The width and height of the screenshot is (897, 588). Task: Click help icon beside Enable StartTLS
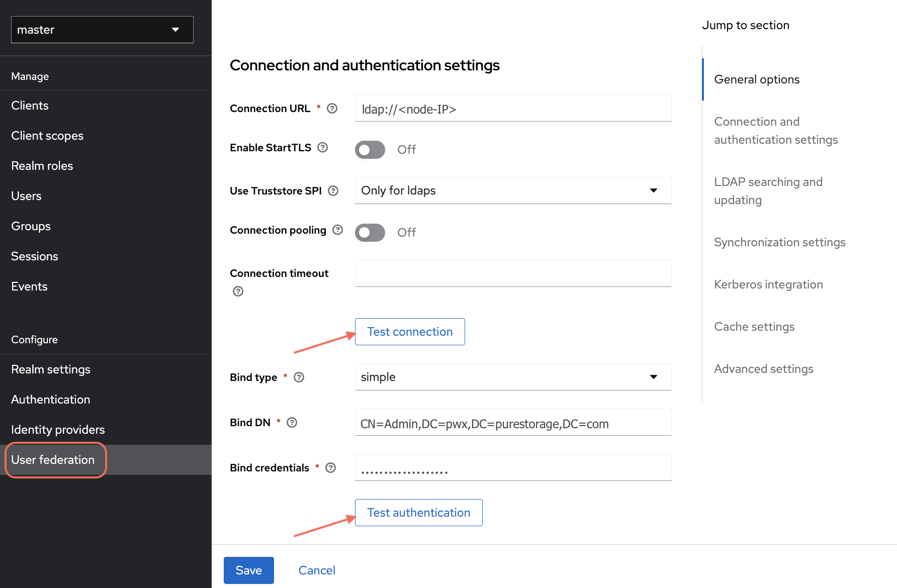323,147
